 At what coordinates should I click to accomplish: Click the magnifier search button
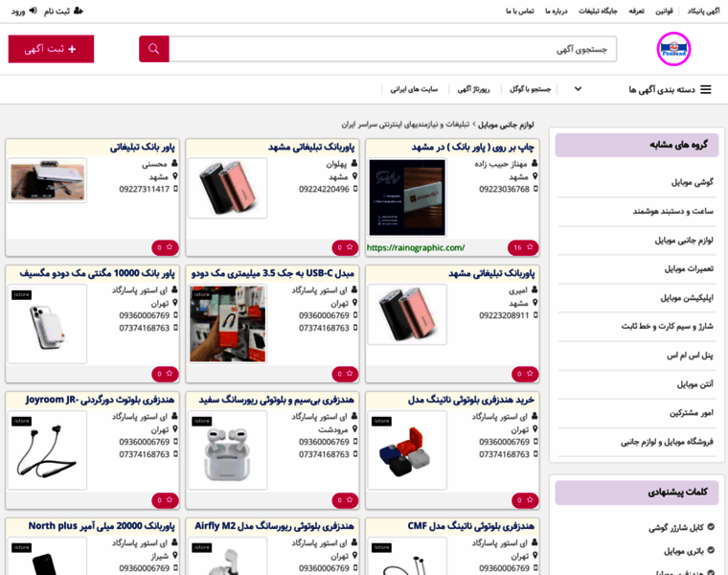point(153,49)
